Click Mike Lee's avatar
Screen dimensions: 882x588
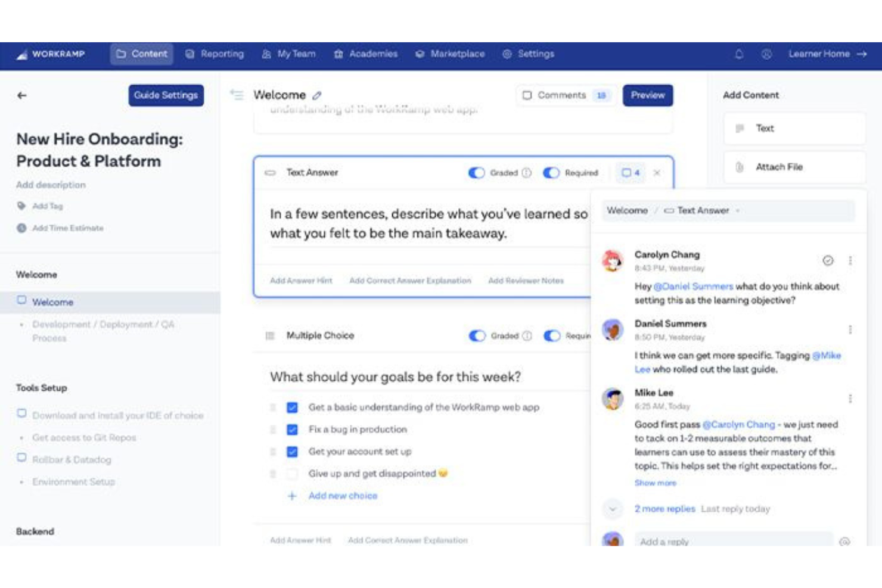pyautogui.click(x=613, y=399)
